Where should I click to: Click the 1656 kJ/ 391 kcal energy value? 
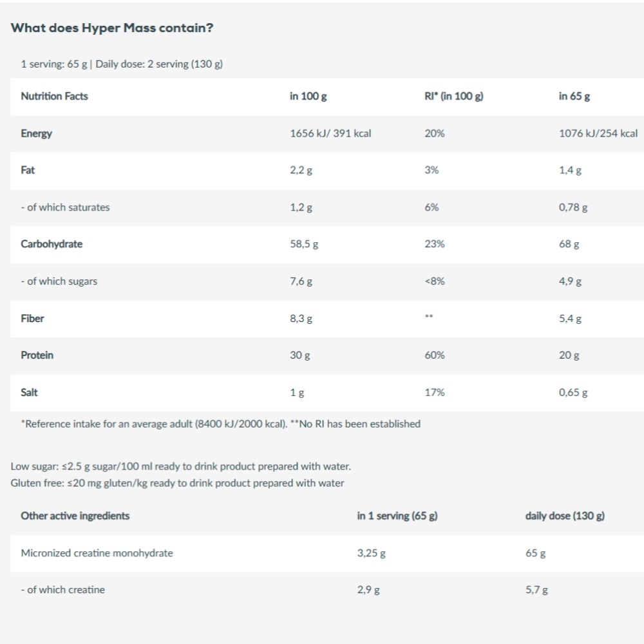click(x=330, y=133)
